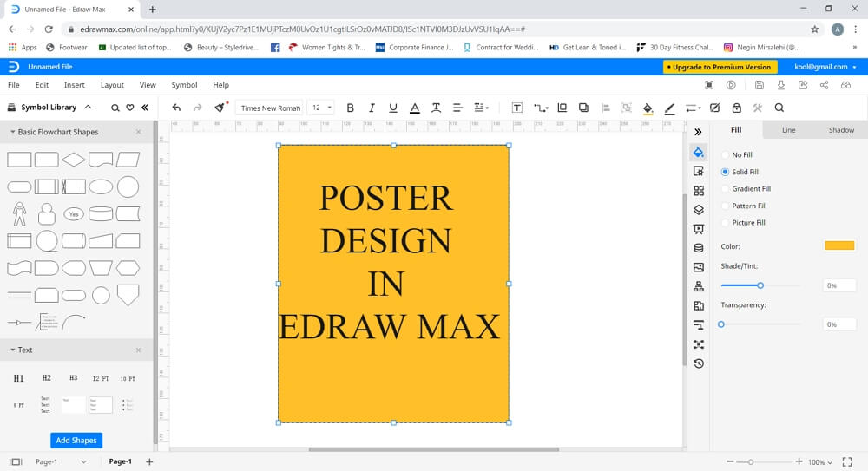Viewport: 868px width, 471px height.
Task: Click the Download/export icon
Action: [x=781, y=85]
